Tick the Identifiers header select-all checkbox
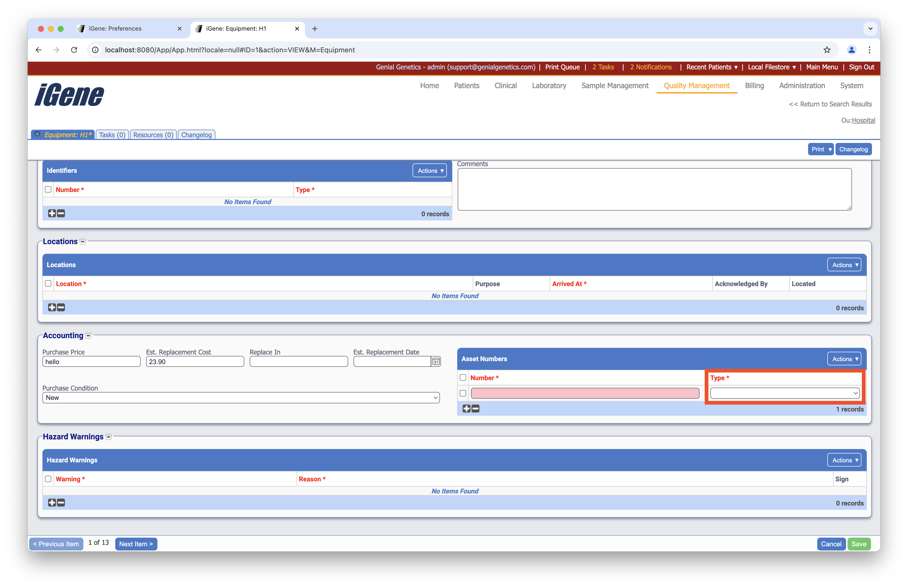 [x=48, y=190]
